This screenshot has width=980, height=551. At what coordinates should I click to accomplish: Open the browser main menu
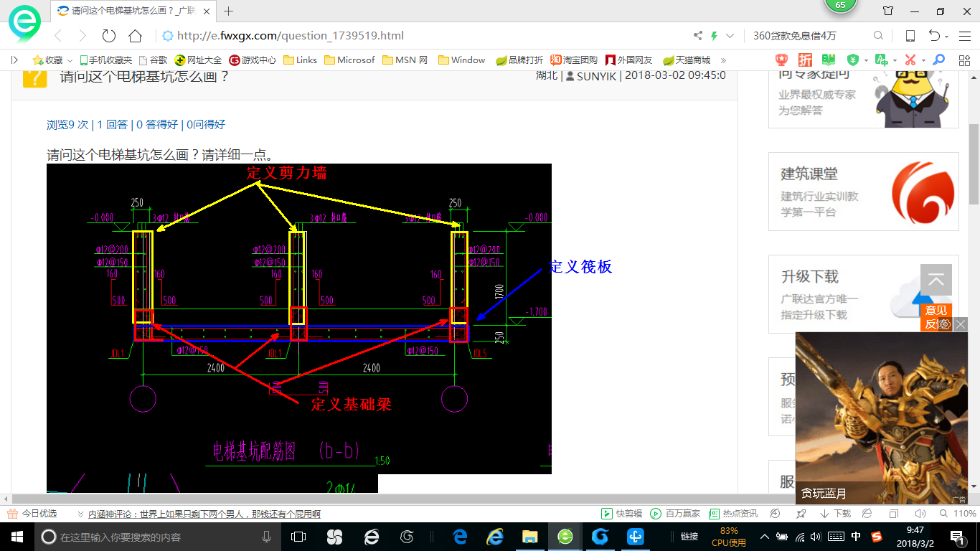coord(963,36)
